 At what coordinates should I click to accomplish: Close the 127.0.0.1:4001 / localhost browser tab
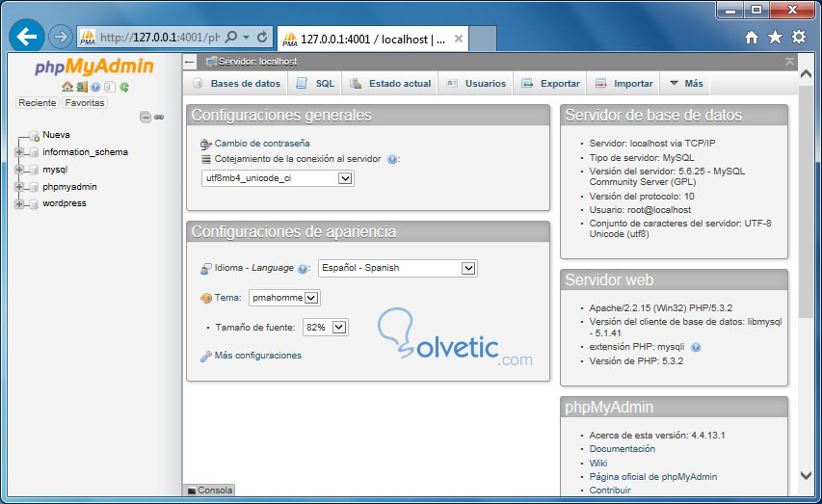point(458,39)
